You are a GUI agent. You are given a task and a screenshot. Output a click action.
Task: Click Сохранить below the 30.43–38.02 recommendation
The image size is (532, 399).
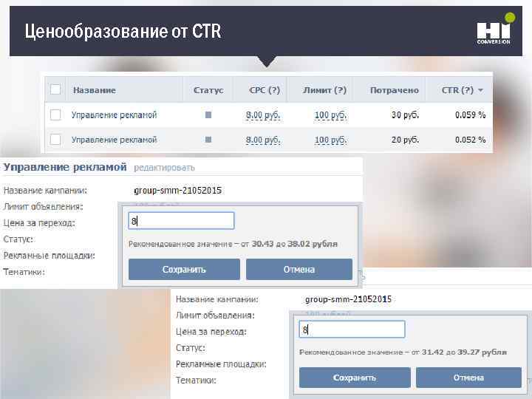pos(184,270)
